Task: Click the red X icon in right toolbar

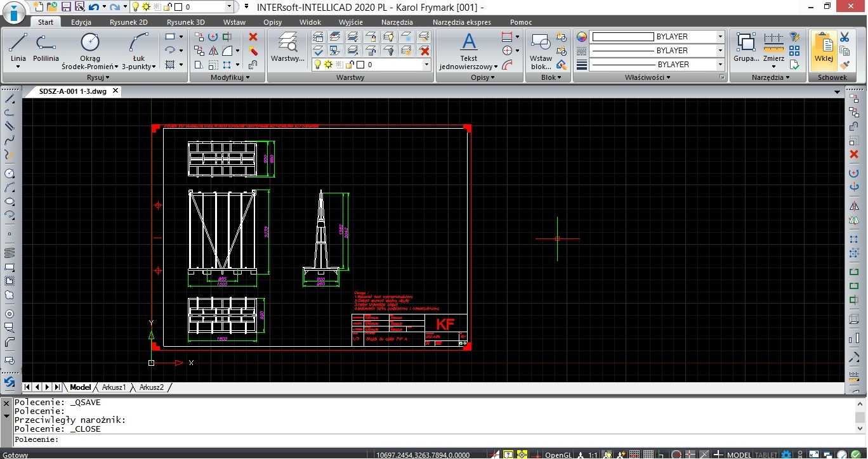Action: 854,154
